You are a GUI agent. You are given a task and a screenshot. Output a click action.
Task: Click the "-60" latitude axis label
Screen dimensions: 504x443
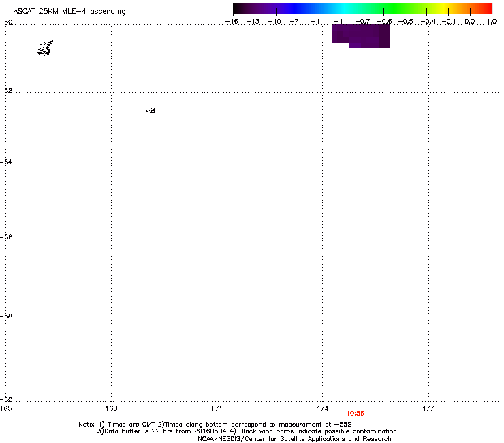coord(6,399)
